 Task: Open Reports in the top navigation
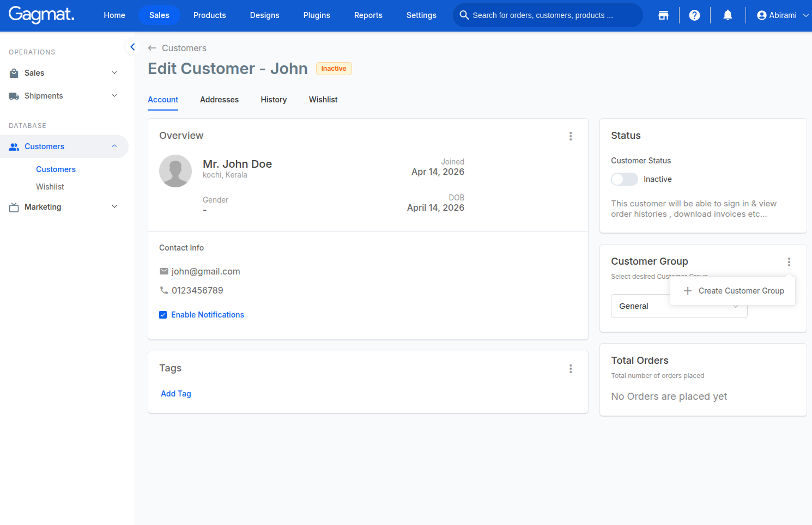[x=368, y=15]
